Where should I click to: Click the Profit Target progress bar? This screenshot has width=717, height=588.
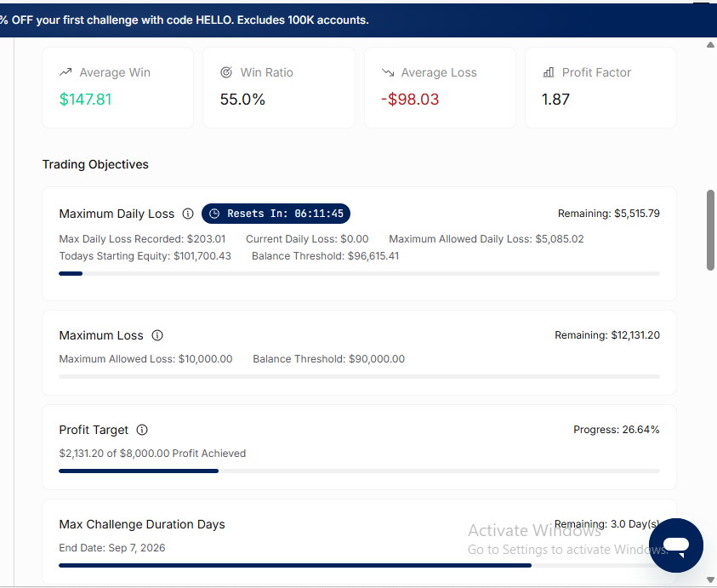coord(360,471)
